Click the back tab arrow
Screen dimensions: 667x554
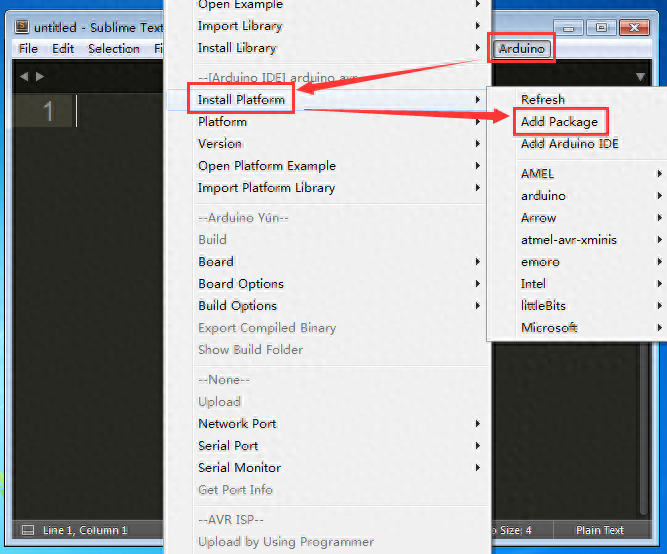[24, 77]
